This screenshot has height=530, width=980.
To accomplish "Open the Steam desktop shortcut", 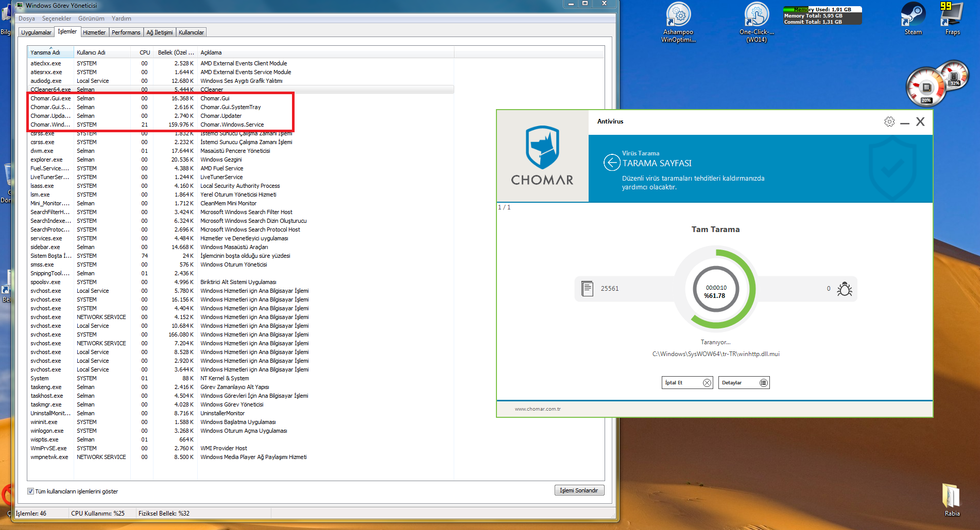I will tap(913, 19).
